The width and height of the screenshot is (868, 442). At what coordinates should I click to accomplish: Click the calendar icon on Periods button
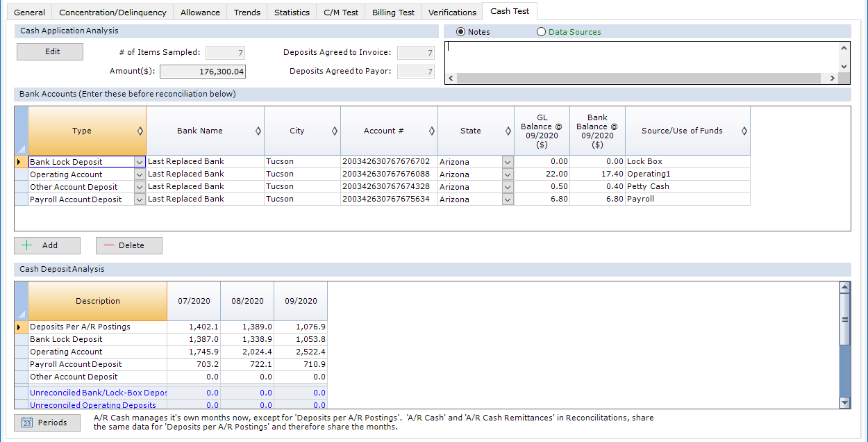coord(27,423)
